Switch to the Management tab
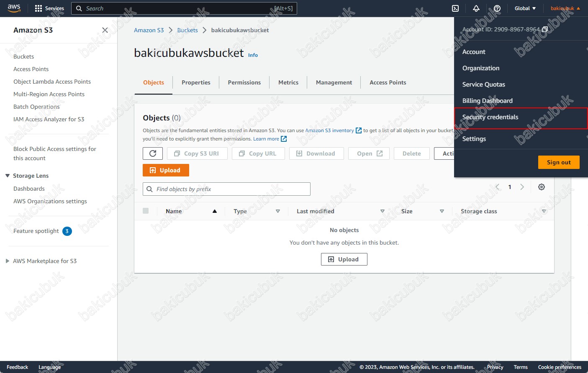The height and width of the screenshot is (373, 588). point(334,82)
